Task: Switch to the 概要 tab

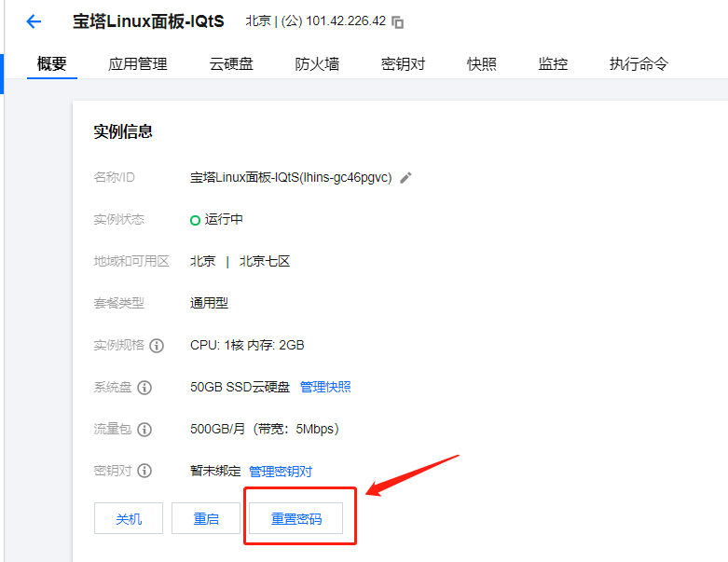Action: 52,63
